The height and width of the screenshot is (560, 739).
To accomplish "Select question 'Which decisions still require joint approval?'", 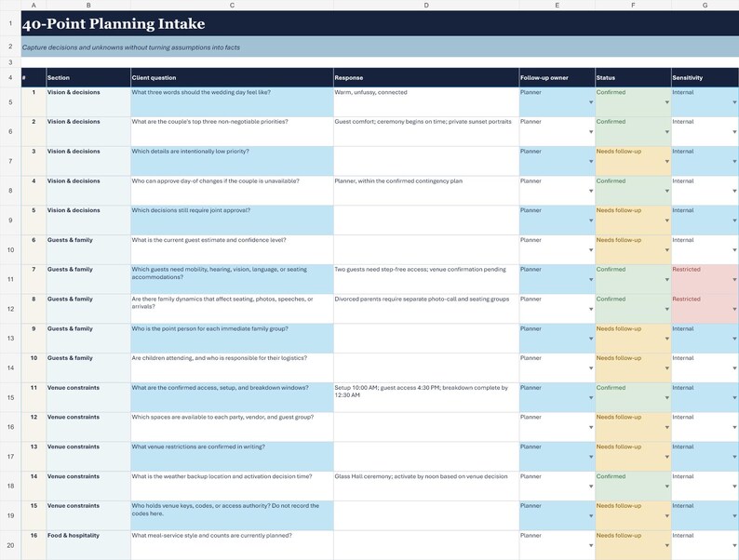I will (x=232, y=220).
